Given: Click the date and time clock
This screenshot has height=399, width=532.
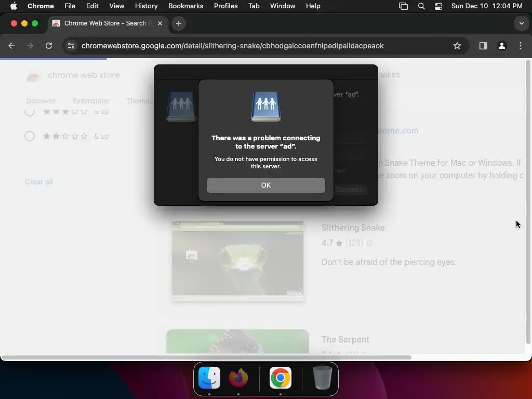Looking at the screenshot, I should tap(487, 6).
